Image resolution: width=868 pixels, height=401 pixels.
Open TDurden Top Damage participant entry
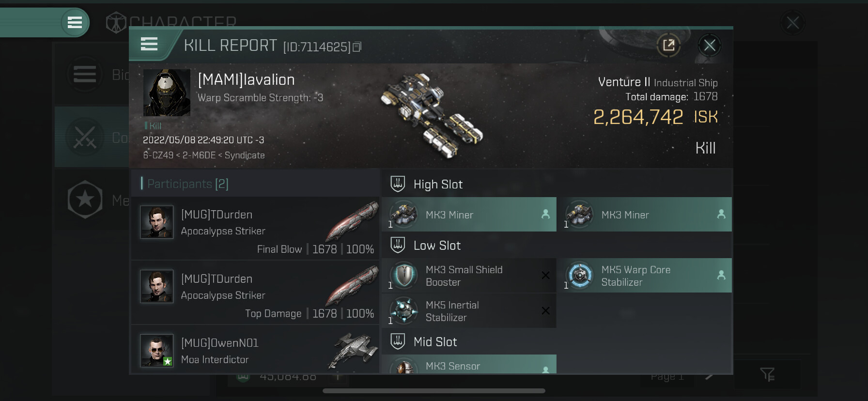(255, 293)
